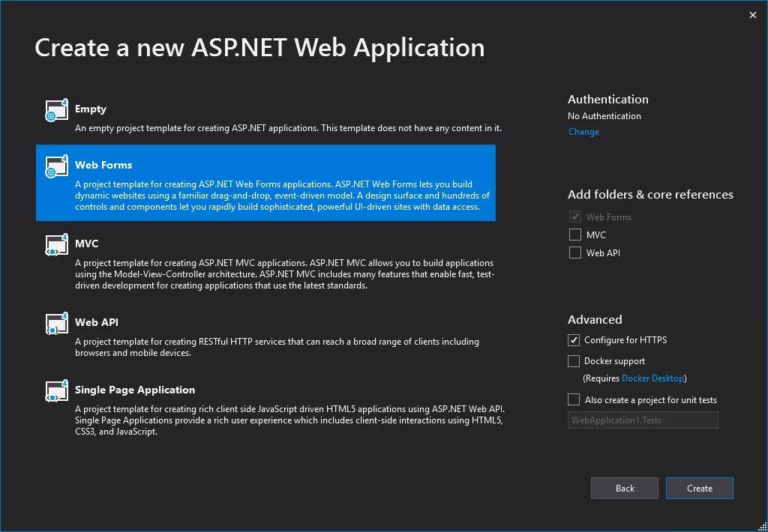Select the Web Forms template title
The height and width of the screenshot is (532, 768).
coord(103,165)
